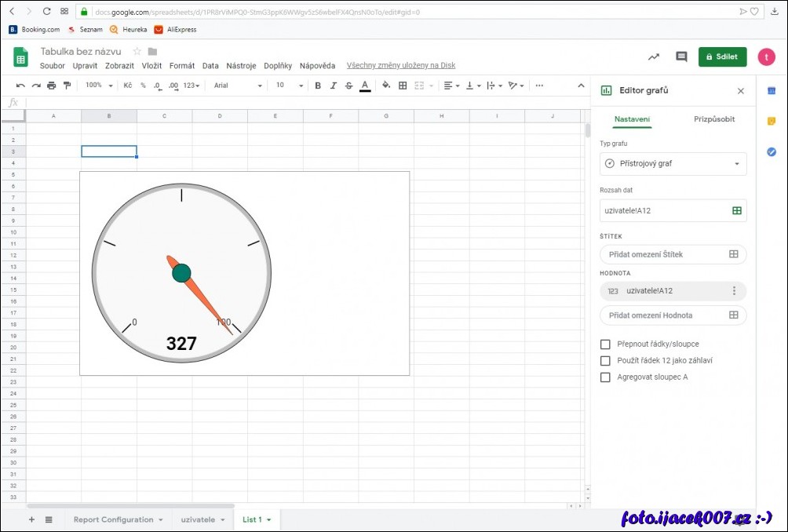This screenshot has height=532, width=788.
Task: Toggle bold formatting
Action: click(318, 86)
